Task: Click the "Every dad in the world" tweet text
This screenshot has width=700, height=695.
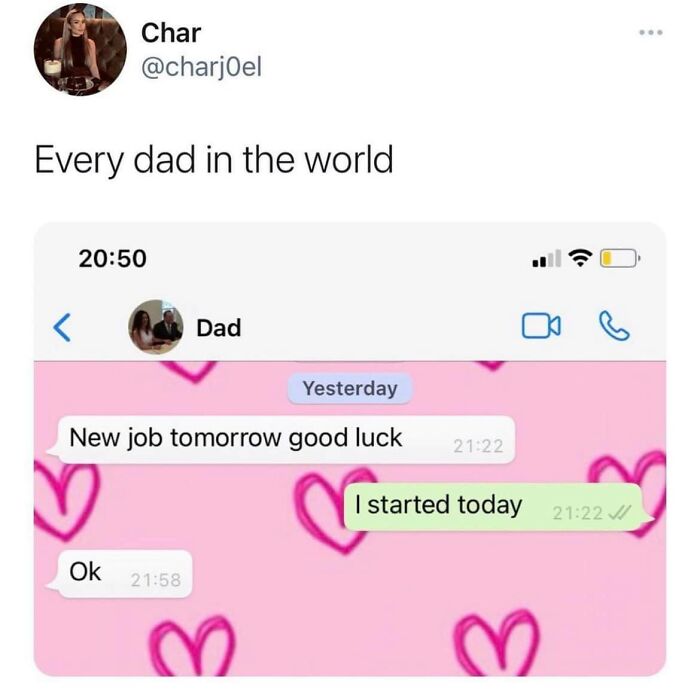Action: pyautogui.click(x=214, y=159)
